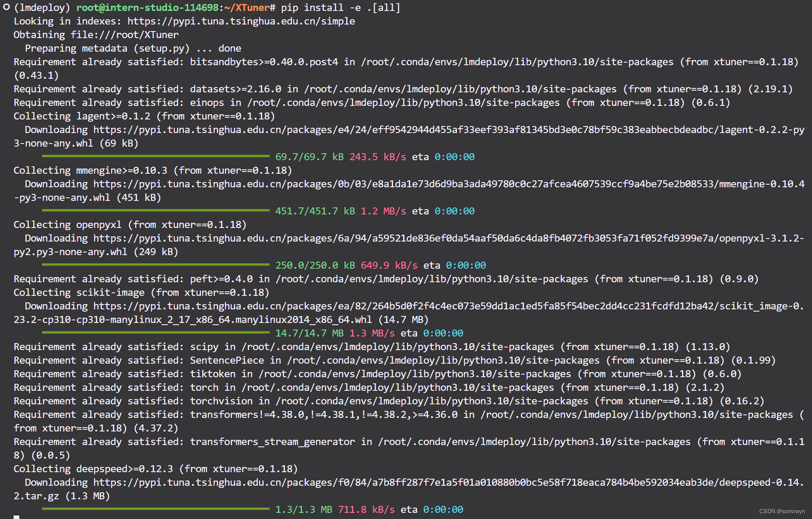Click the torchvision requirement line

389,401
